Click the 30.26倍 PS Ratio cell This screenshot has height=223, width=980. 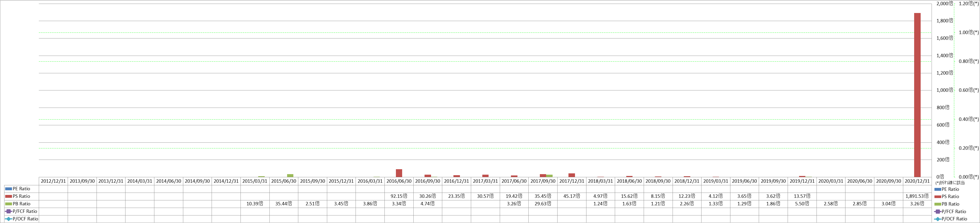tap(428, 196)
